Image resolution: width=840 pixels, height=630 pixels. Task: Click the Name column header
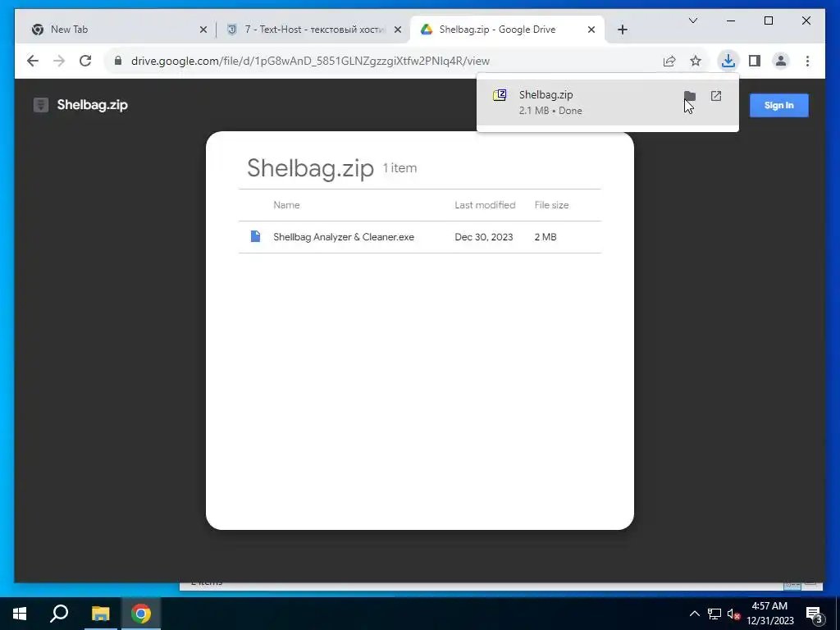point(286,205)
